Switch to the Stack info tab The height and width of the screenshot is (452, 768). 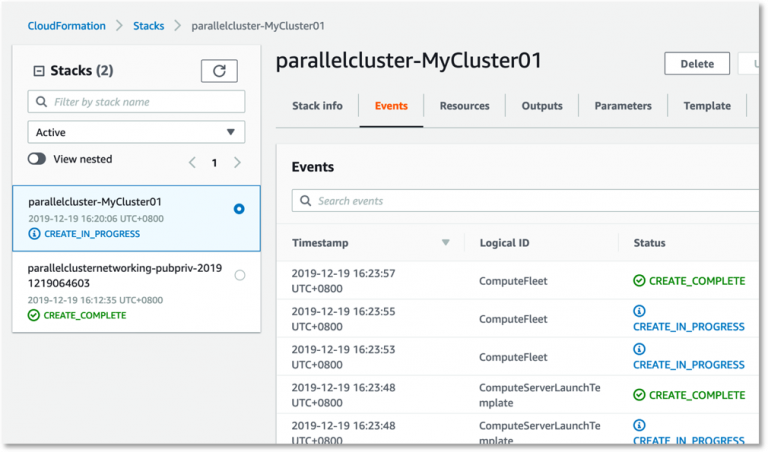[x=317, y=106]
